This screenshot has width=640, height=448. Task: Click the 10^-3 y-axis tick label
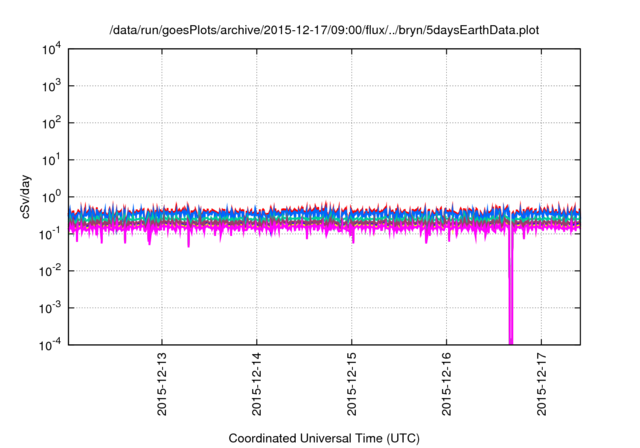click(x=50, y=308)
